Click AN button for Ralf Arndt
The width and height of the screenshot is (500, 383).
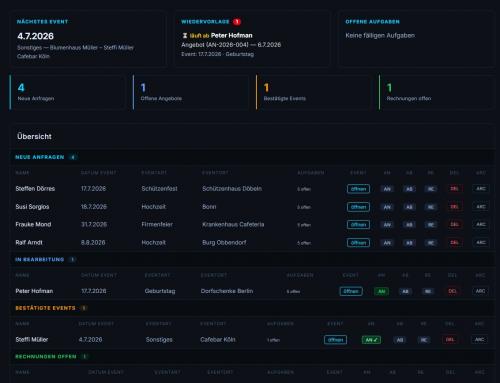(387, 243)
